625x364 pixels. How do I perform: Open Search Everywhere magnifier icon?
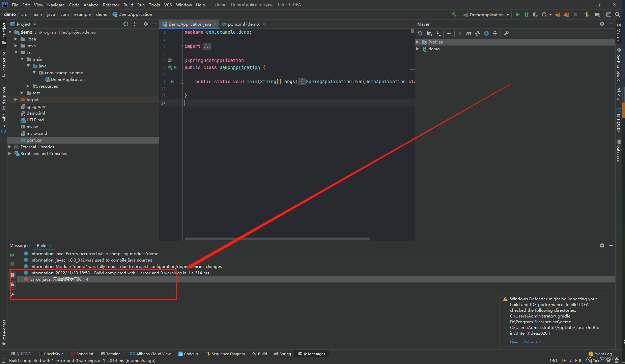(x=617, y=14)
